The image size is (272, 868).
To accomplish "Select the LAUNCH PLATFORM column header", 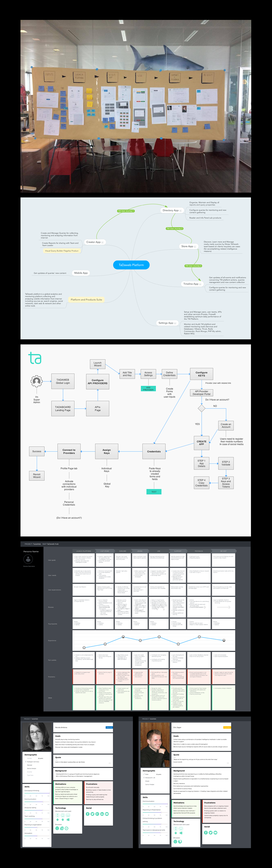I will [x=83, y=551].
